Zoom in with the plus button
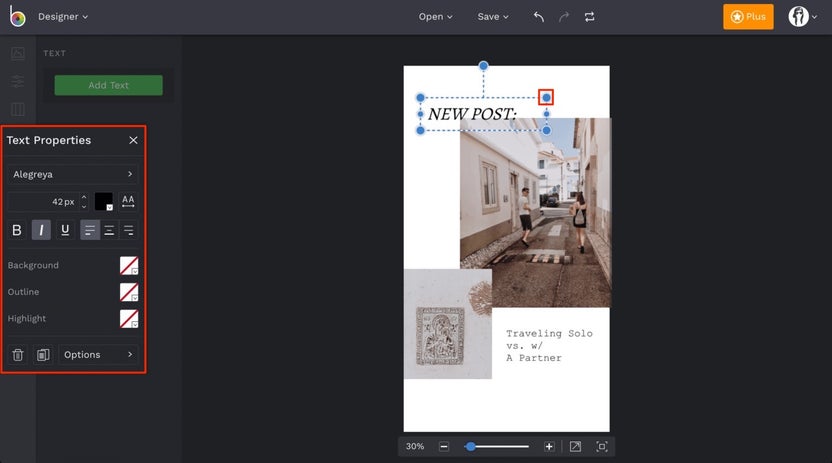Screen dimensions: 832x463 click(549, 447)
